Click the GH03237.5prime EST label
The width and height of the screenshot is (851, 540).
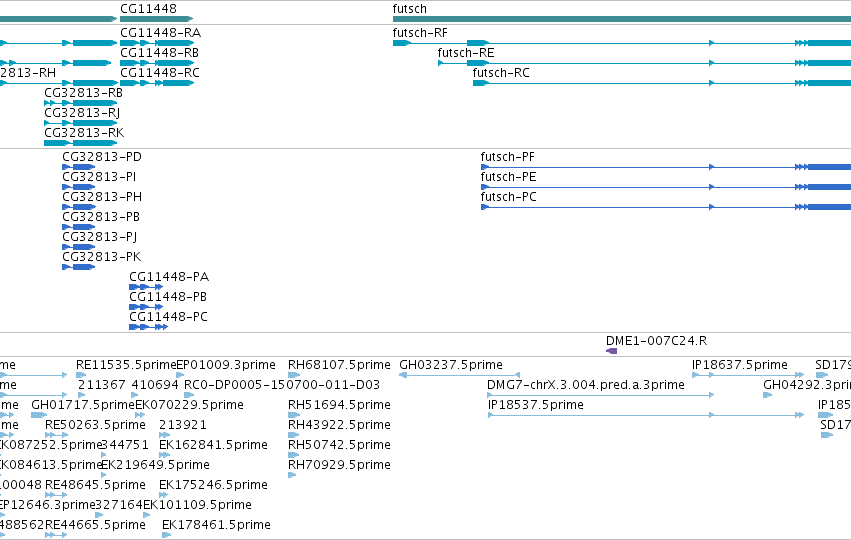click(451, 365)
